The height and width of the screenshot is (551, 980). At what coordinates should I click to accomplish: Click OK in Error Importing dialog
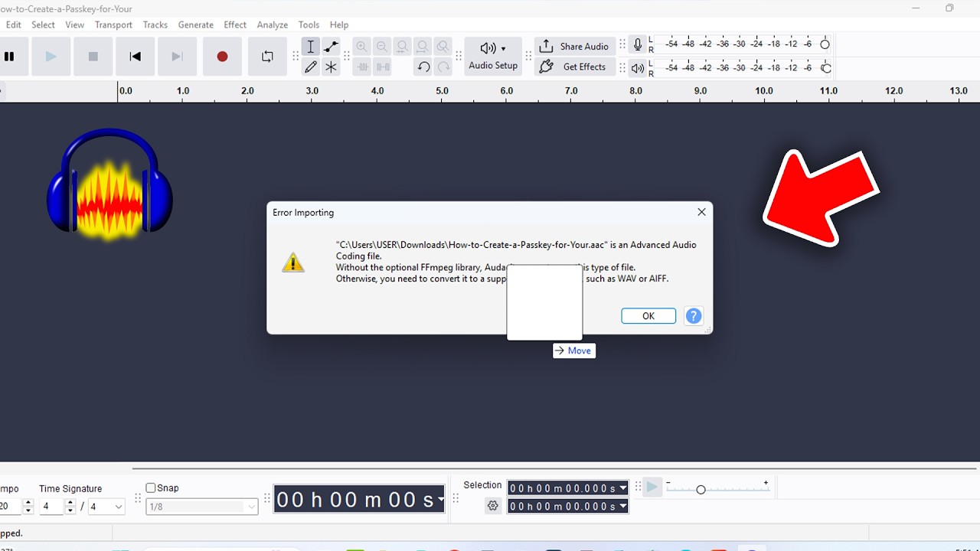[x=648, y=316]
